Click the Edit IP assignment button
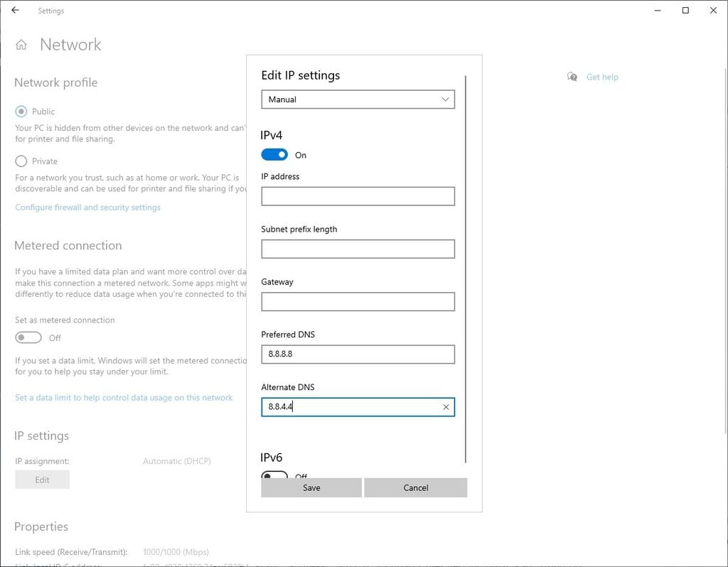 (42, 480)
